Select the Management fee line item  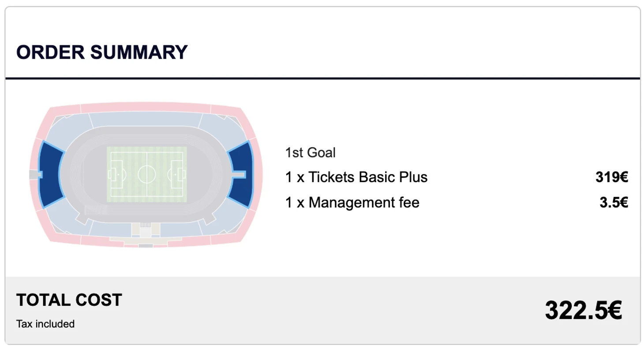[x=352, y=203]
